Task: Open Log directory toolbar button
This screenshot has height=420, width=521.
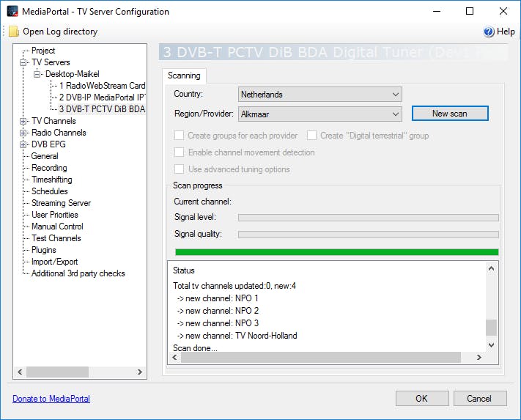Action: [x=53, y=32]
